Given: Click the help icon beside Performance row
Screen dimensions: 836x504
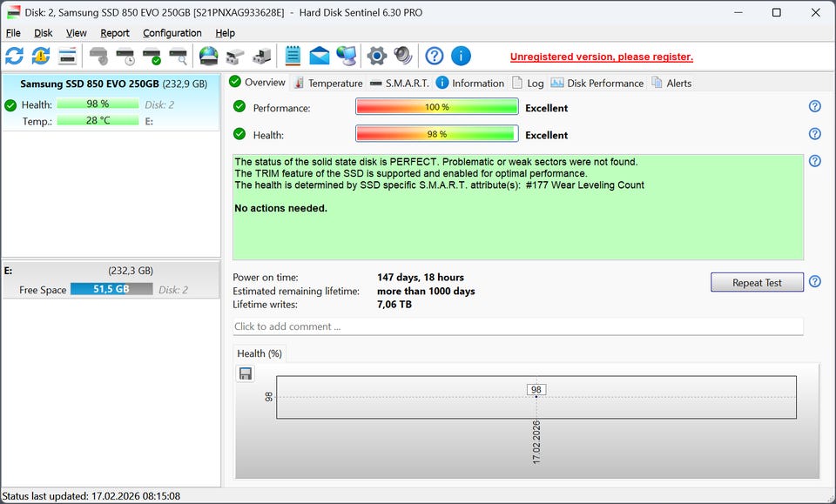Looking at the screenshot, I should coord(814,106).
